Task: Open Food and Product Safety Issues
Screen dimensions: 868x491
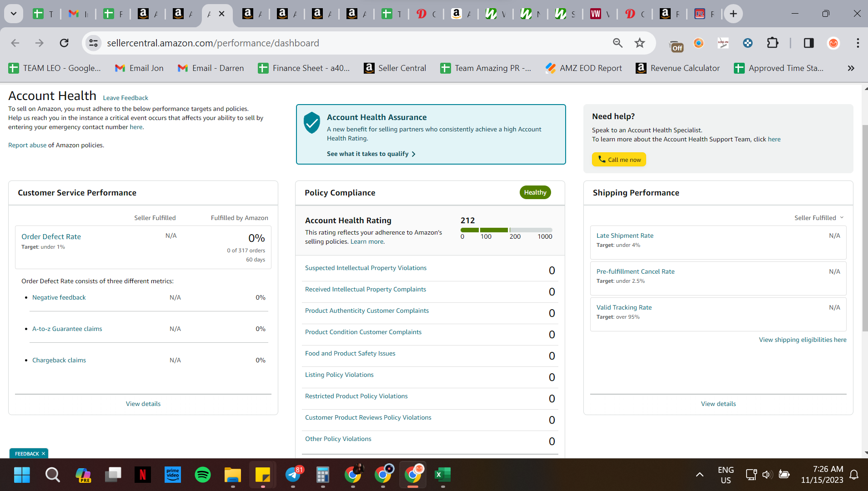Action: click(x=350, y=354)
